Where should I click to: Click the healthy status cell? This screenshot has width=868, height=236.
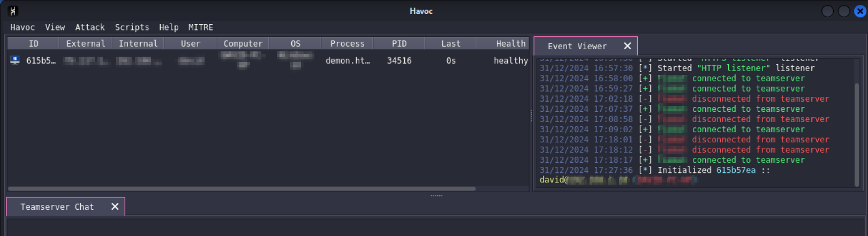coord(510,60)
